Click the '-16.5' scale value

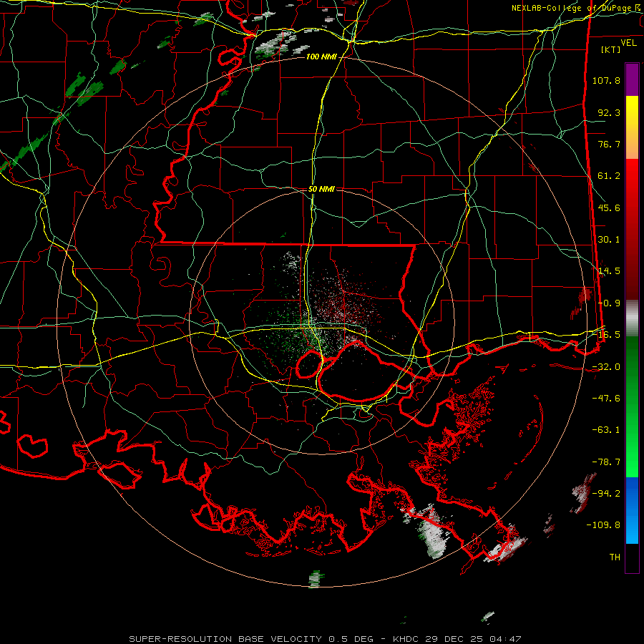(606, 335)
